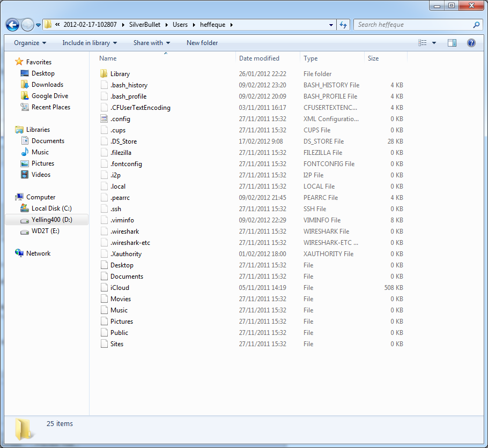Toggle the preview pane icon

click(x=452, y=43)
